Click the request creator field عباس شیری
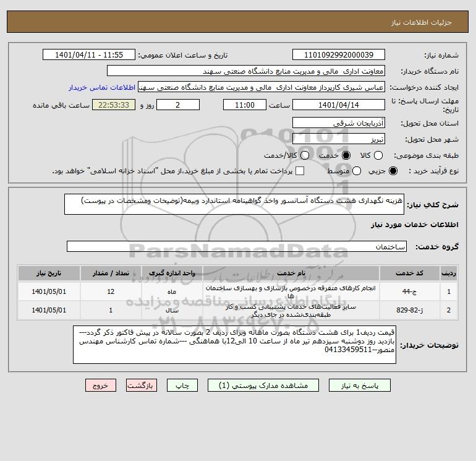The height and width of the screenshot is (461, 476). pyautogui.click(x=261, y=87)
